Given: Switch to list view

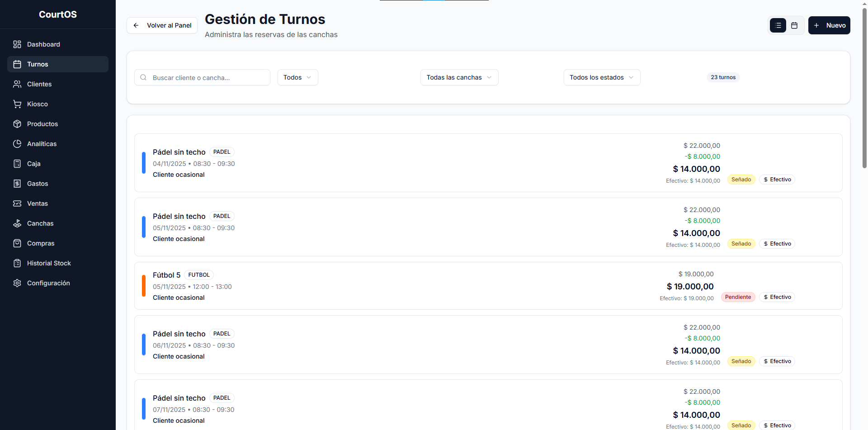Looking at the screenshot, I should click(778, 25).
